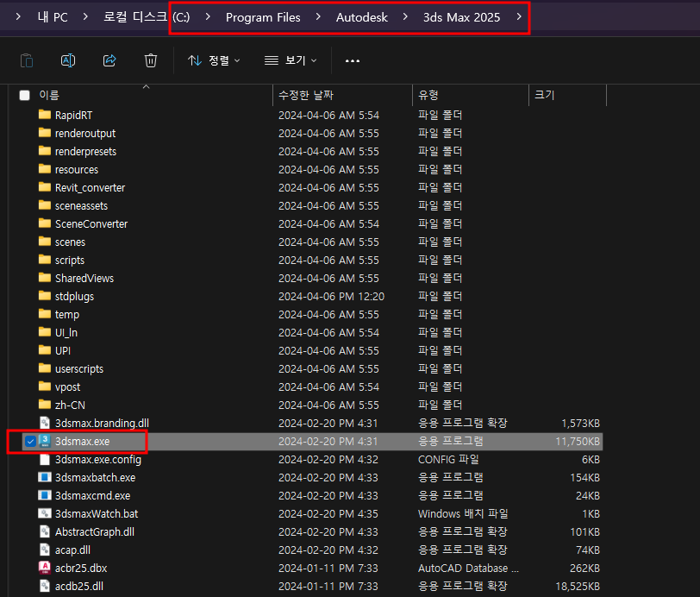This screenshot has width=700, height=597.
Task: Select the renderpresets folder icon
Action: tap(45, 151)
